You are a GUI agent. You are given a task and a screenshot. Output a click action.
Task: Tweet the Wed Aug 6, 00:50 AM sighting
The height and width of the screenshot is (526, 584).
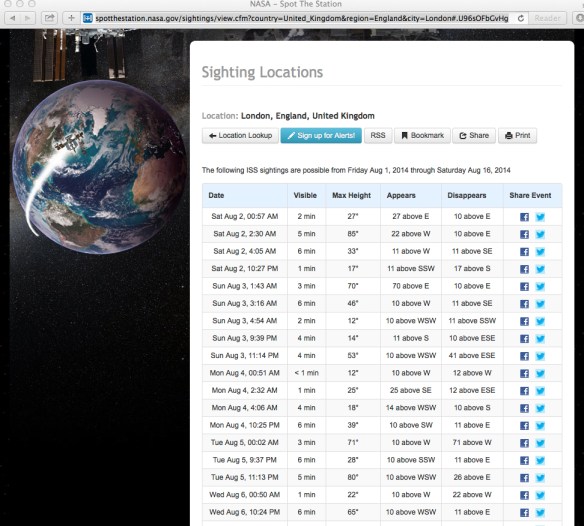[x=540, y=495]
